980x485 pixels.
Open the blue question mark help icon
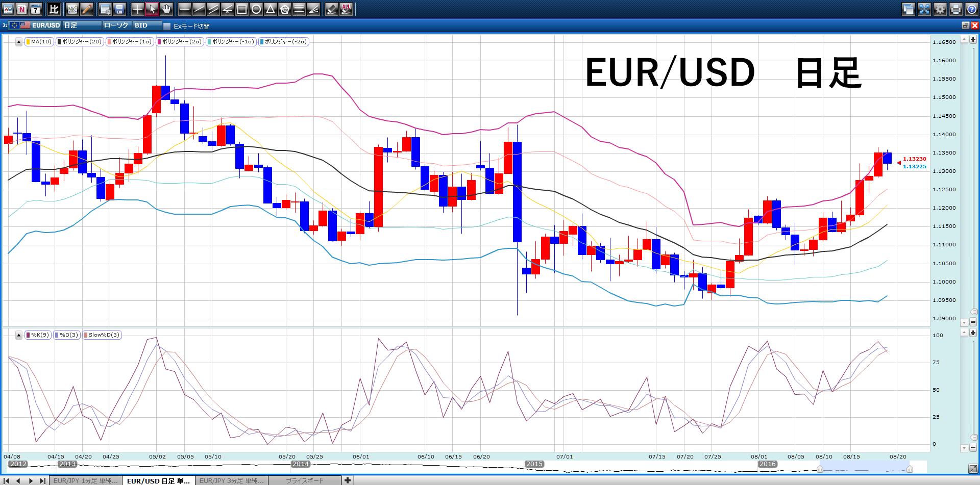(972, 9)
